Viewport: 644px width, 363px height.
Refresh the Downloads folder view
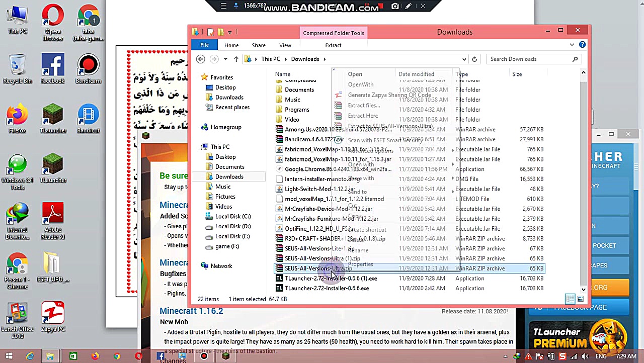coord(474,59)
